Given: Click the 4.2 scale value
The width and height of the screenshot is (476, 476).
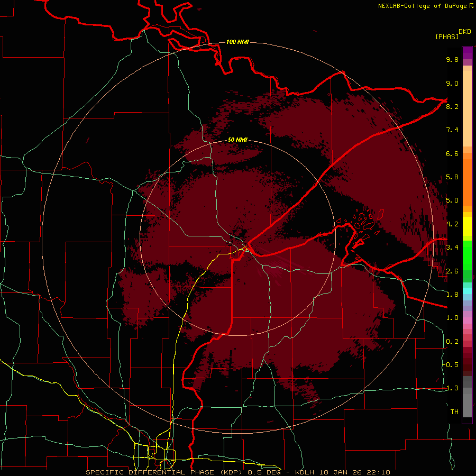Looking at the screenshot, I should [452, 224].
